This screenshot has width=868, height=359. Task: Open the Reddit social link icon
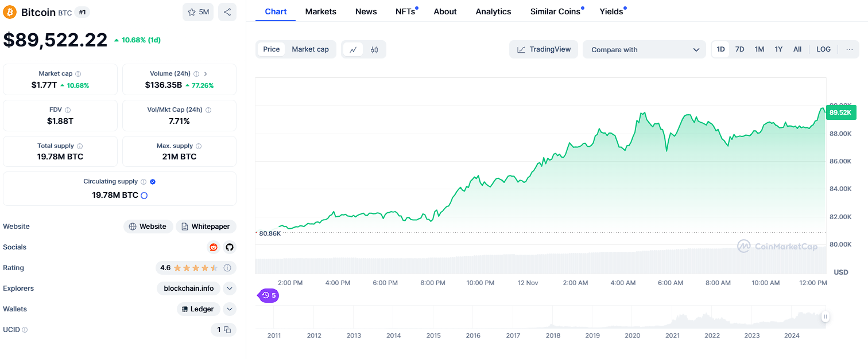(x=214, y=247)
